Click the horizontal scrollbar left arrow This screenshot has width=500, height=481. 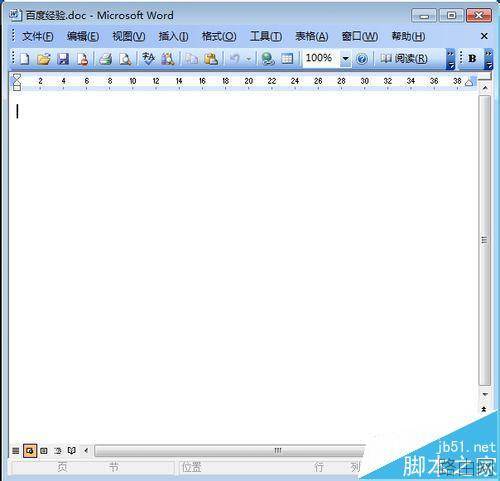[86, 451]
